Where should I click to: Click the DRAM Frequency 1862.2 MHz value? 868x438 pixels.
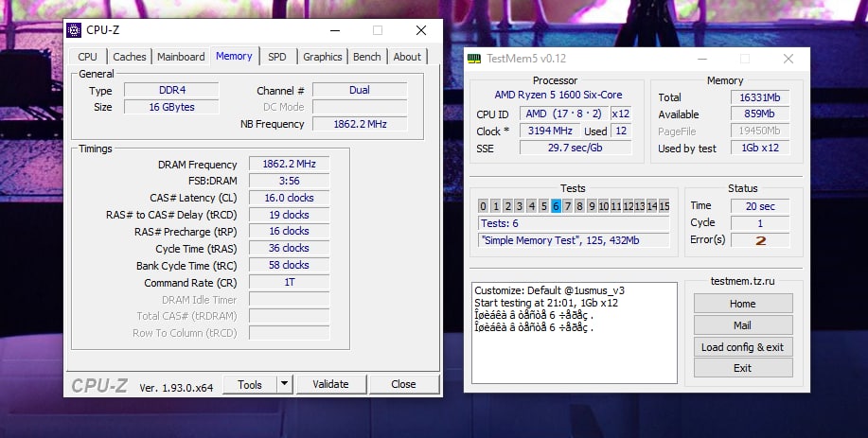[x=289, y=165]
